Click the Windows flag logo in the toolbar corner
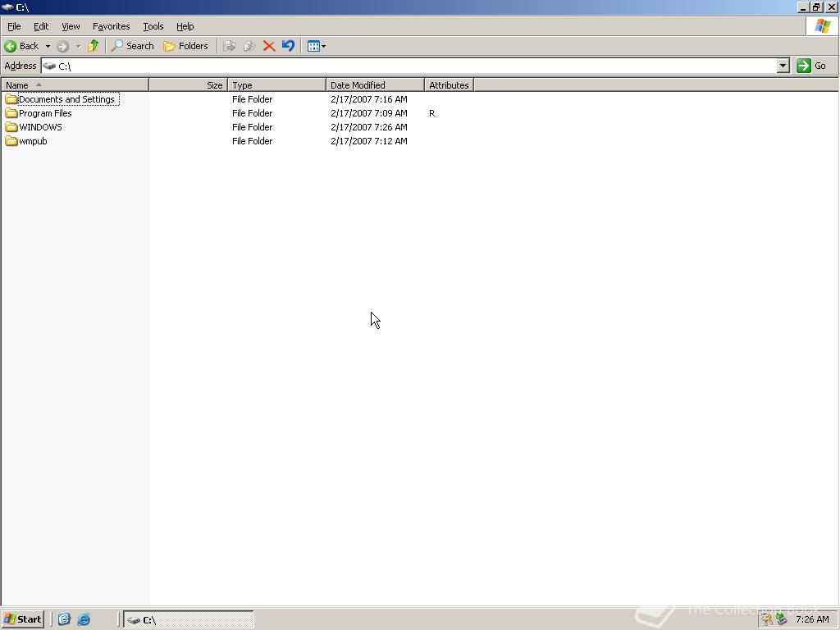840x630 pixels. tap(822, 26)
